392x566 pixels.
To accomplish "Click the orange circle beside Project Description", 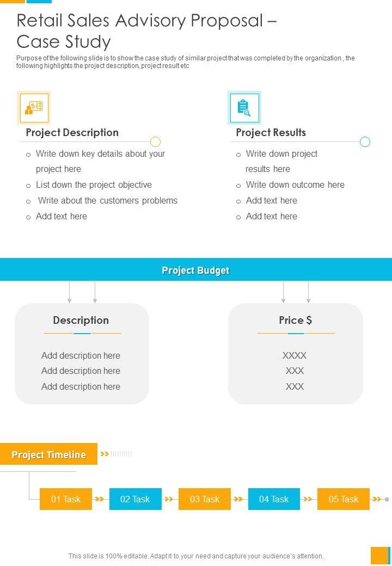I will [x=155, y=142].
